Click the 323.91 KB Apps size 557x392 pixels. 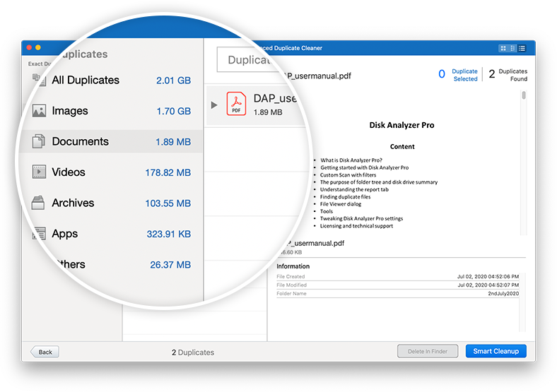[169, 234]
